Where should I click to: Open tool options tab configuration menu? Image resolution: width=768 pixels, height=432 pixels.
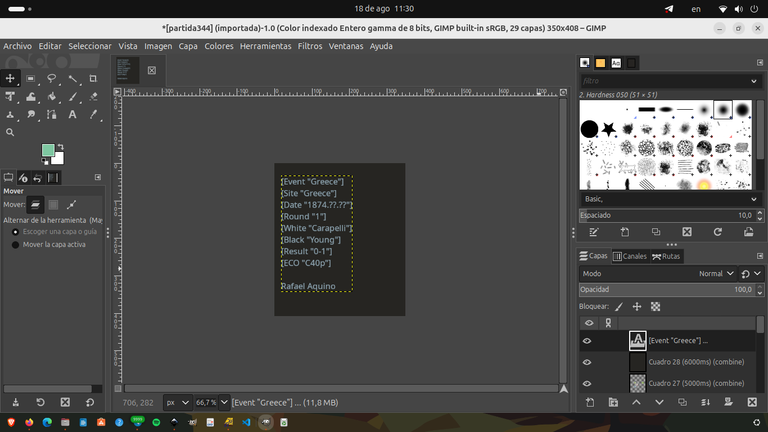(98, 177)
